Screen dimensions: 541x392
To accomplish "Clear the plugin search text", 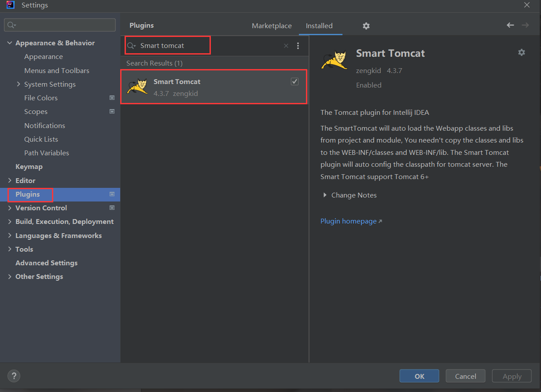I will coord(286,46).
